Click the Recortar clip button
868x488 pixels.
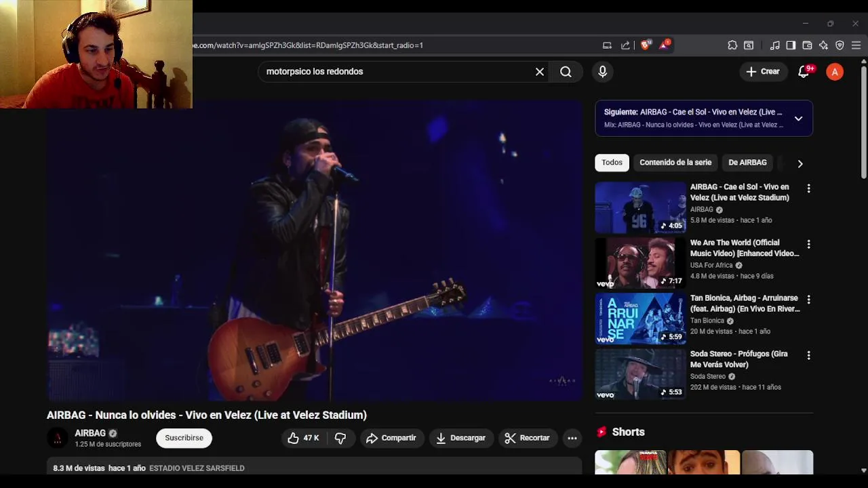point(528,439)
